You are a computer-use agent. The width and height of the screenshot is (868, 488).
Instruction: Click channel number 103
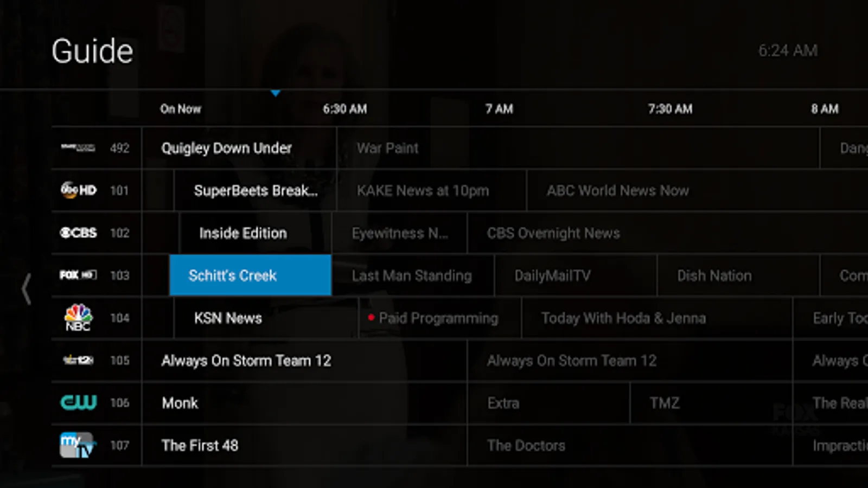tap(120, 275)
